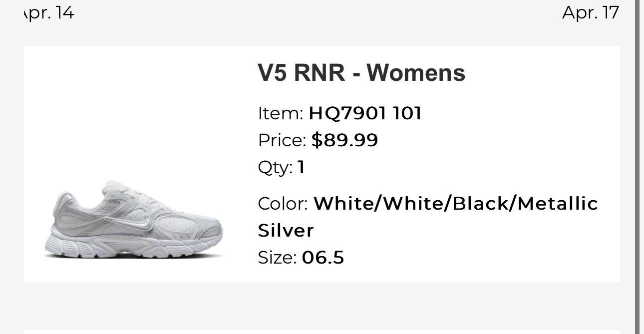Click the word "Silver" in color description
Screen dimensions: 644x334
click(286, 231)
